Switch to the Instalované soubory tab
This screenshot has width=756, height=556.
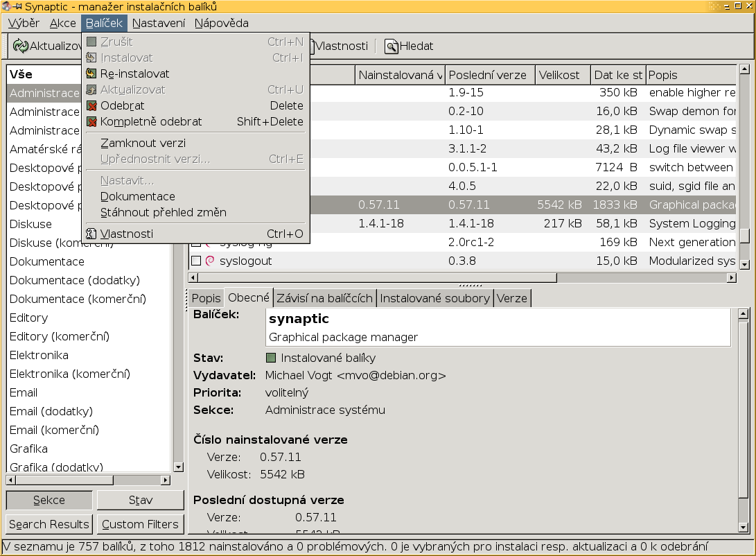(435, 299)
